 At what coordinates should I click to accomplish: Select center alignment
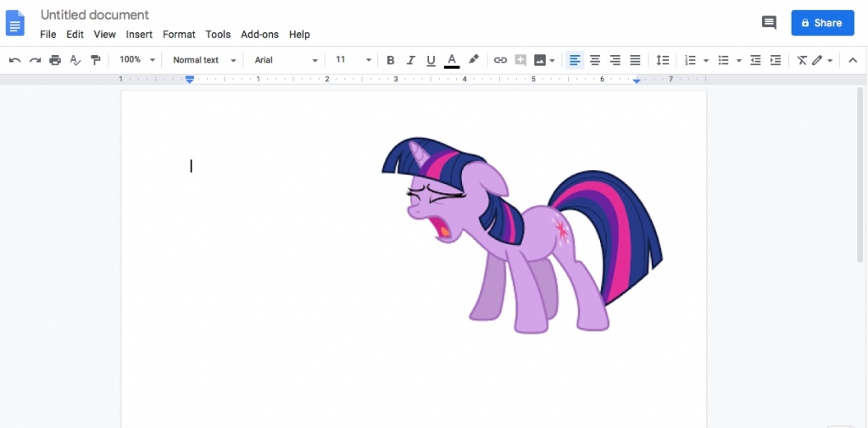[x=595, y=60]
